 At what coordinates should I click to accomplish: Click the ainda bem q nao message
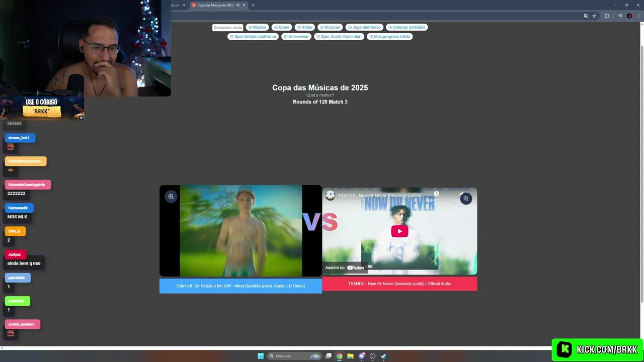pyautogui.click(x=24, y=263)
